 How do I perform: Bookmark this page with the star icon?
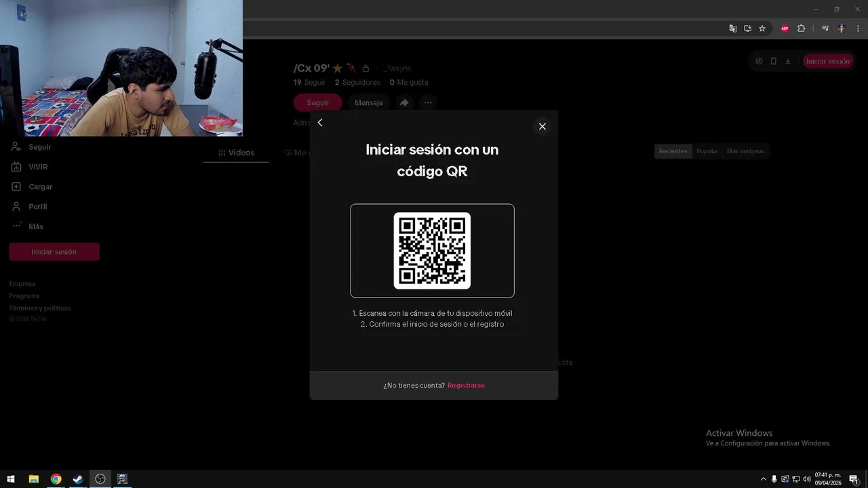(762, 28)
